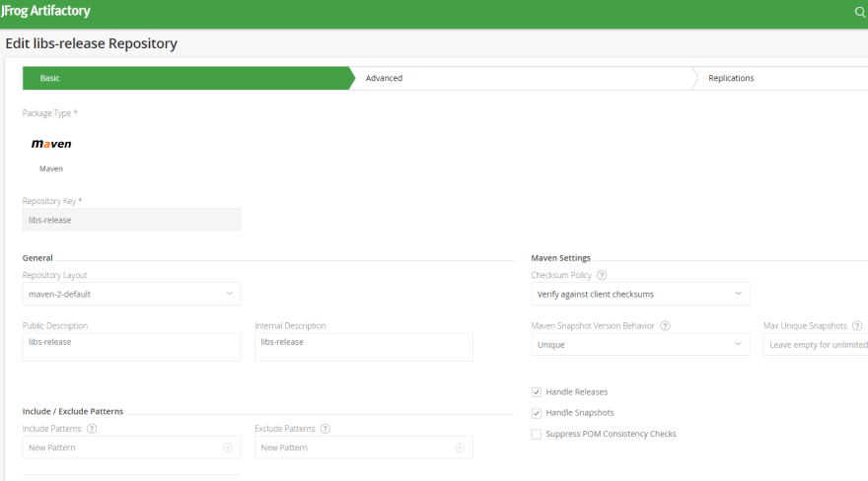Click Maven Snapshot Version Behavior help icon
The height and width of the screenshot is (481, 868).
pos(665,326)
